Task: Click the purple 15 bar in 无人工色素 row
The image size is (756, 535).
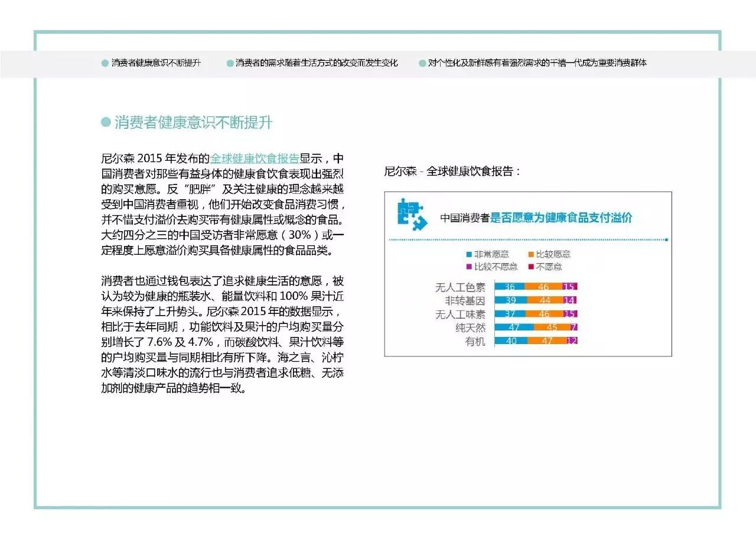Action: point(569,286)
